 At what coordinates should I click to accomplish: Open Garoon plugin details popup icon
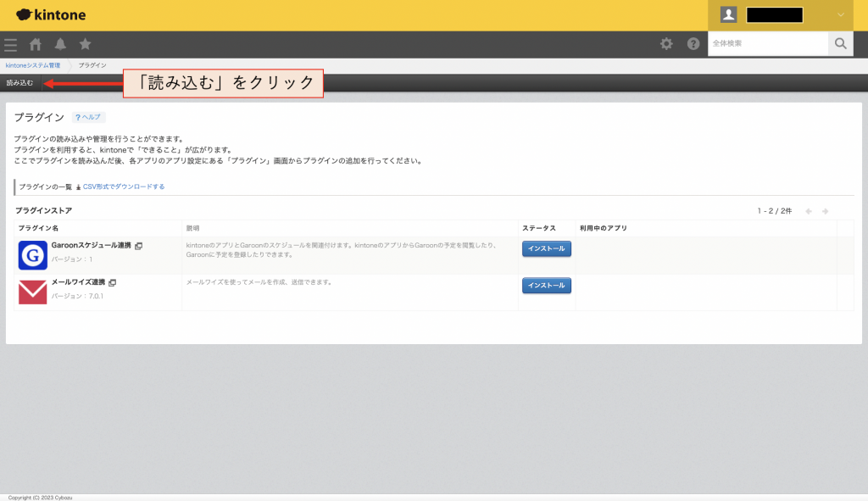(139, 246)
